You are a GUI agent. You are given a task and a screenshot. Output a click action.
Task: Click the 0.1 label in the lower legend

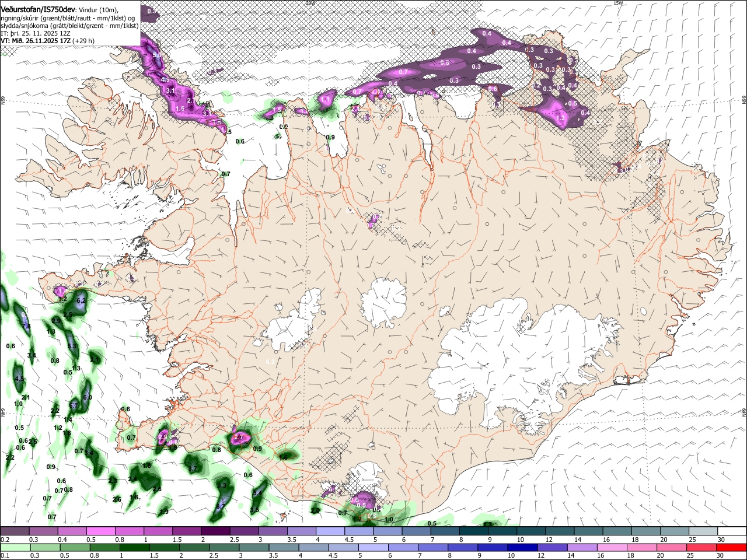(5, 555)
